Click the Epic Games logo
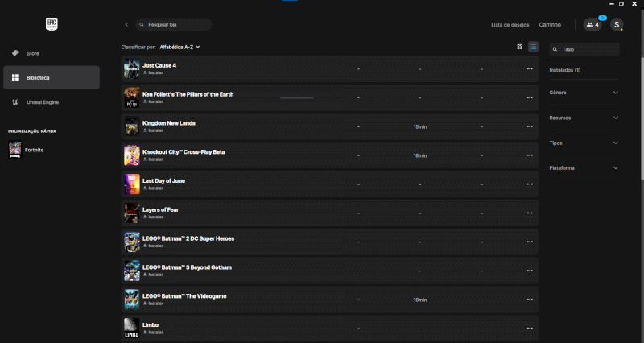 point(52,25)
